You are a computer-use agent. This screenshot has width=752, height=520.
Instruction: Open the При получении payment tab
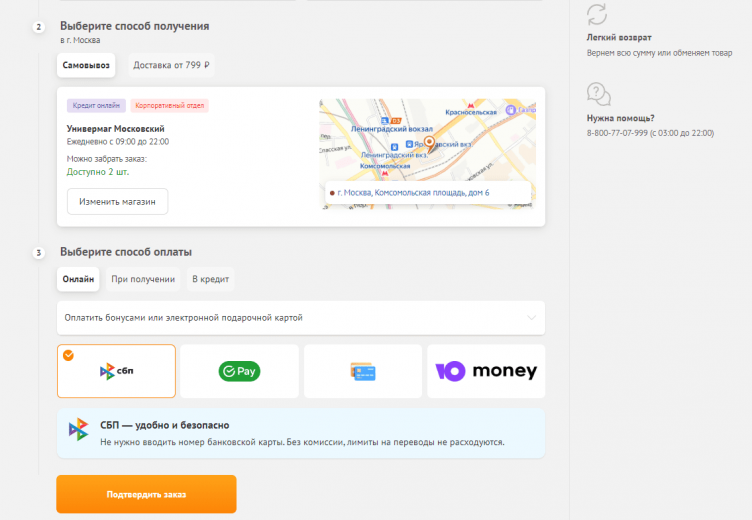(x=143, y=279)
